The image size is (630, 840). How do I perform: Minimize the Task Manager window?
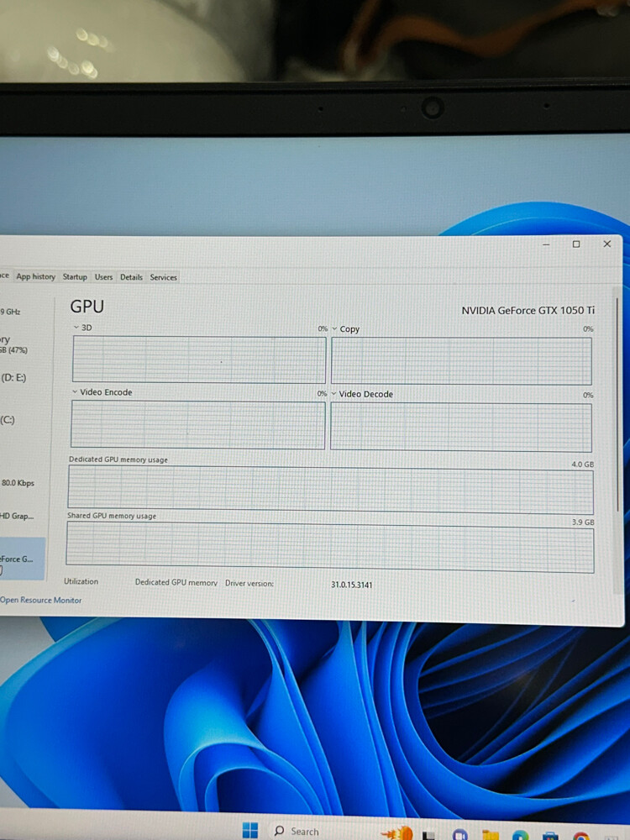[546, 244]
